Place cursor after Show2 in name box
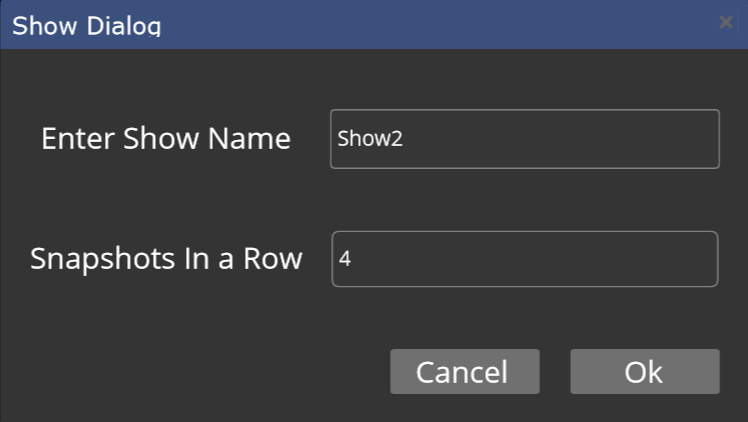748x422 pixels. pos(405,139)
